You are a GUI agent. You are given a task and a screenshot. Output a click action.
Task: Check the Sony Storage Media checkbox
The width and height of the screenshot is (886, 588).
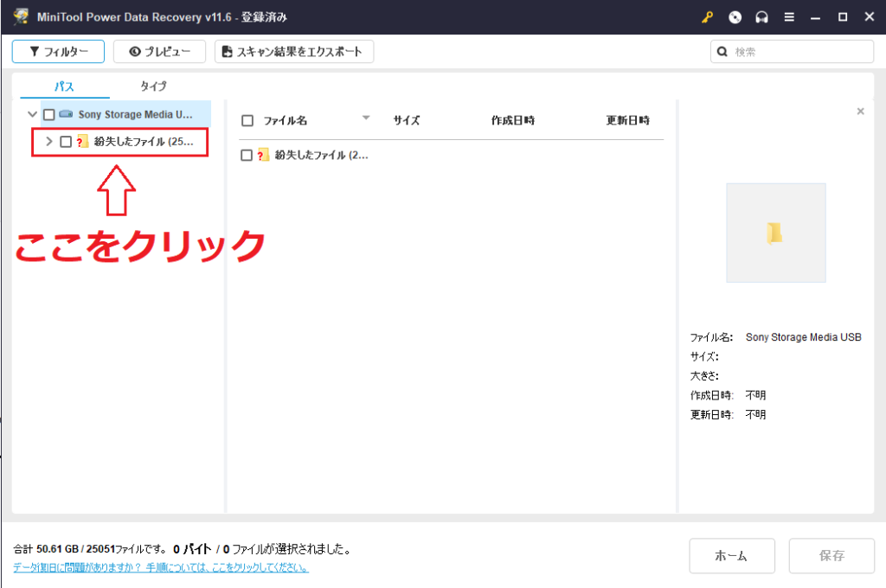click(49, 115)
